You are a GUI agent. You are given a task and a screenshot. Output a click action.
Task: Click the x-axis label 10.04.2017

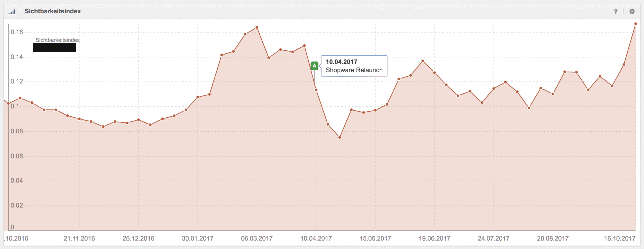point(316,238)
